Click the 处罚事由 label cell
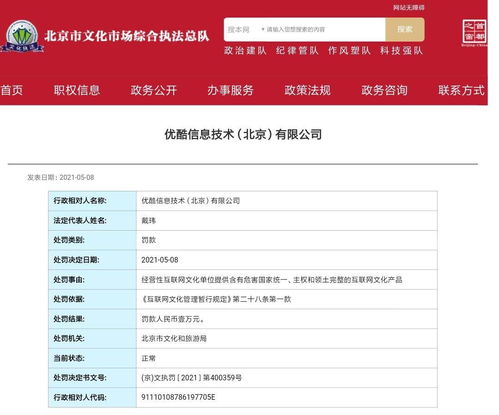This screenshot has width=499, height=415. tap(92, 279)
